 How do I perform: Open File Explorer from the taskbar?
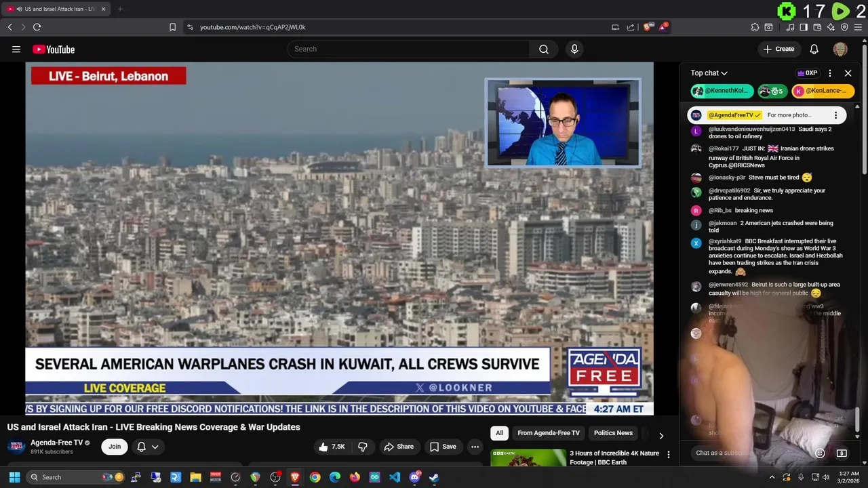click(x=195, y=477)
